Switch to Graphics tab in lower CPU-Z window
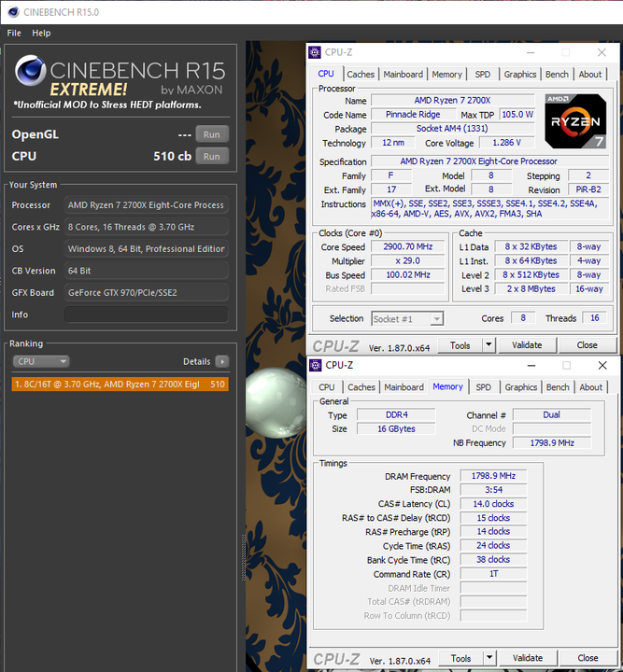Screen dimensions: 623x672 (x=521, y=387)
